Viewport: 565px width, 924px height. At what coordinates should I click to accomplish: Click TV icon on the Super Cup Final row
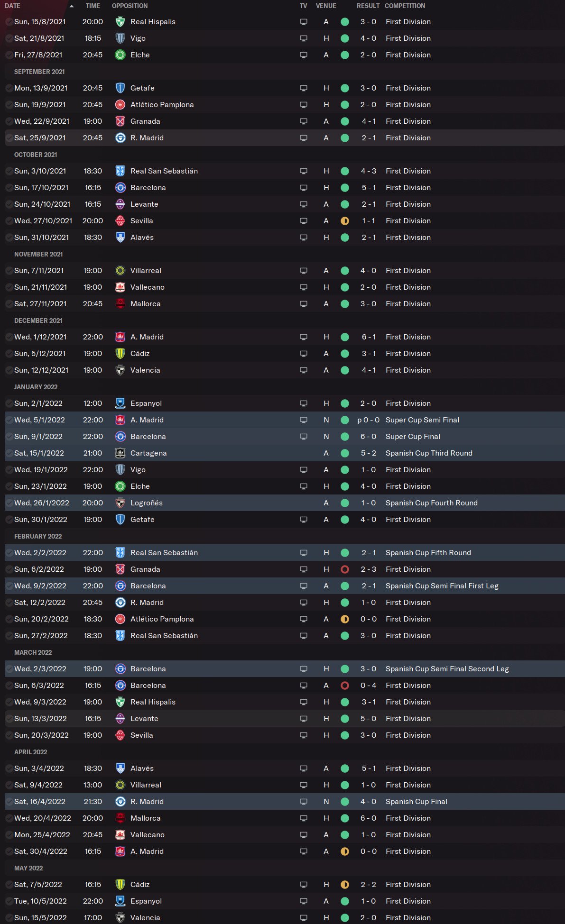point(304,437)
